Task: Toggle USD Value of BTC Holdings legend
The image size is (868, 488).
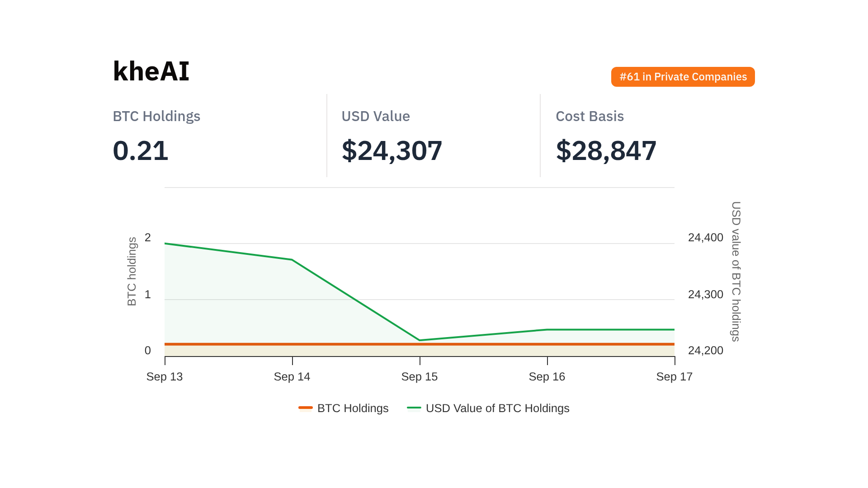Action: (497, 408)
